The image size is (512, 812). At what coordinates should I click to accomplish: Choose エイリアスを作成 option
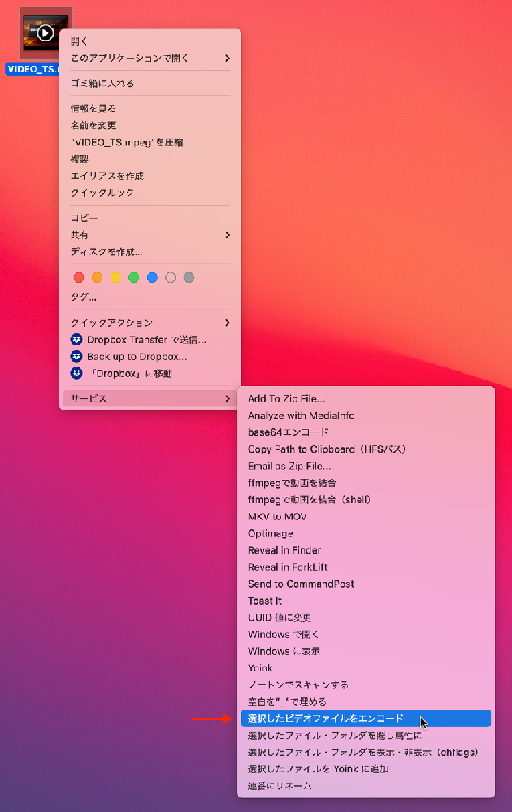[x=150, y=176]
